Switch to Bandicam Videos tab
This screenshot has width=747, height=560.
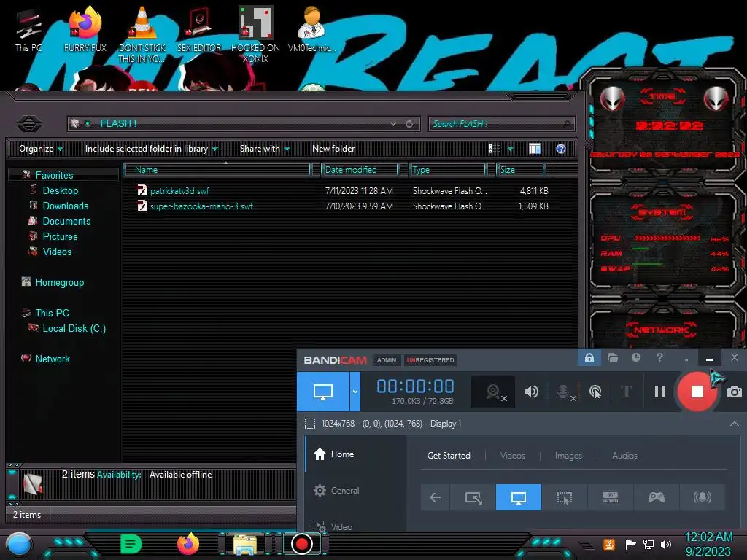pos(513,456)
